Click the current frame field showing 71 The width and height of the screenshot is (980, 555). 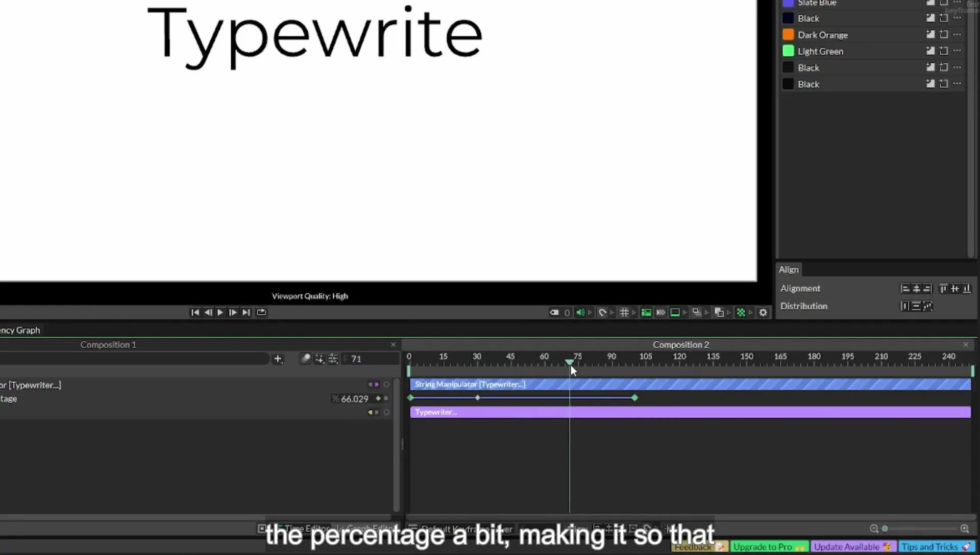pos(371,359)
